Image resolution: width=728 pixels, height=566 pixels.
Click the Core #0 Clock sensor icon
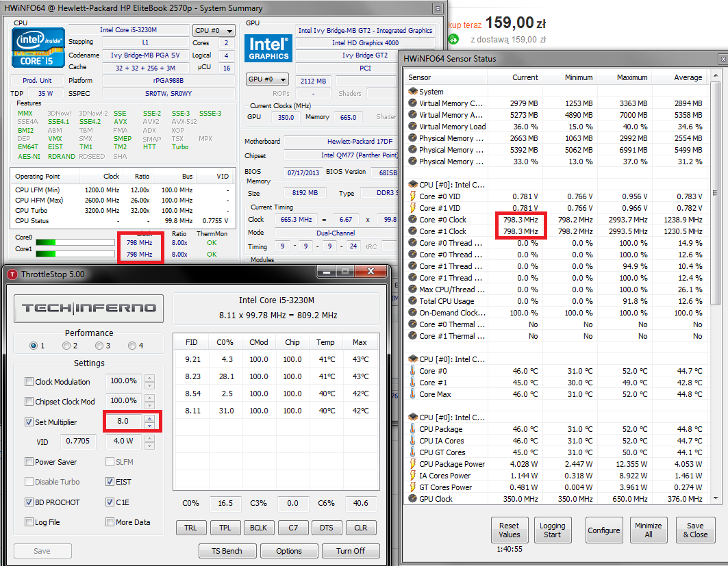pos(413,220)
